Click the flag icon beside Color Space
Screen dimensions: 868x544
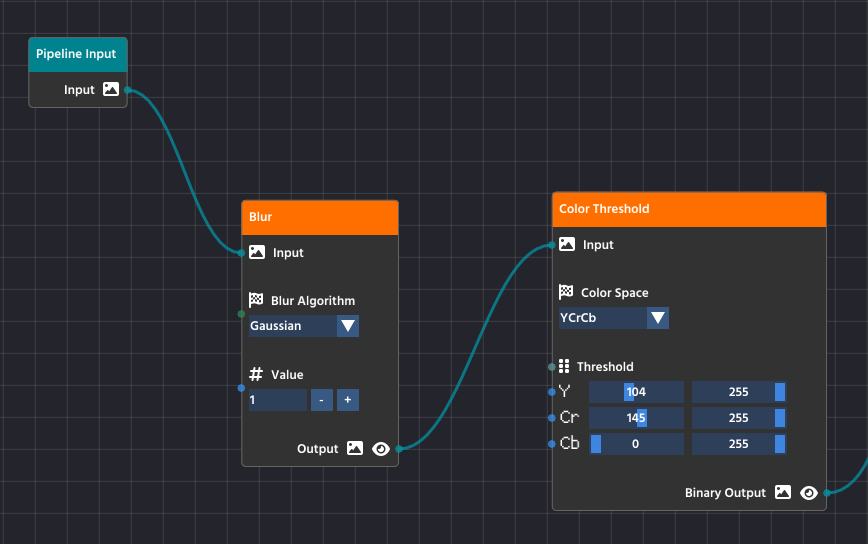pyautogui.click(x=566, y=292)
